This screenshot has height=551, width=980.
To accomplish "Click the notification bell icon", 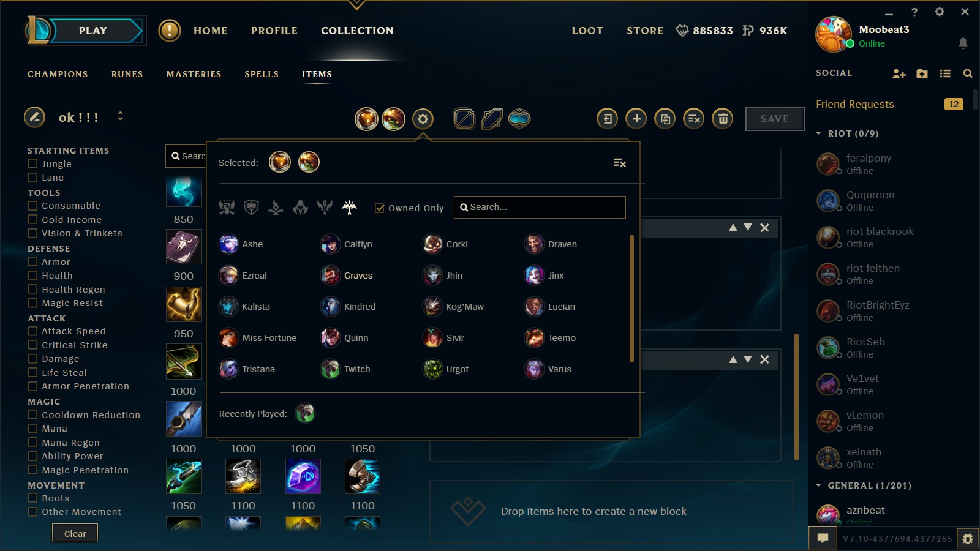I will pos(963,43).
